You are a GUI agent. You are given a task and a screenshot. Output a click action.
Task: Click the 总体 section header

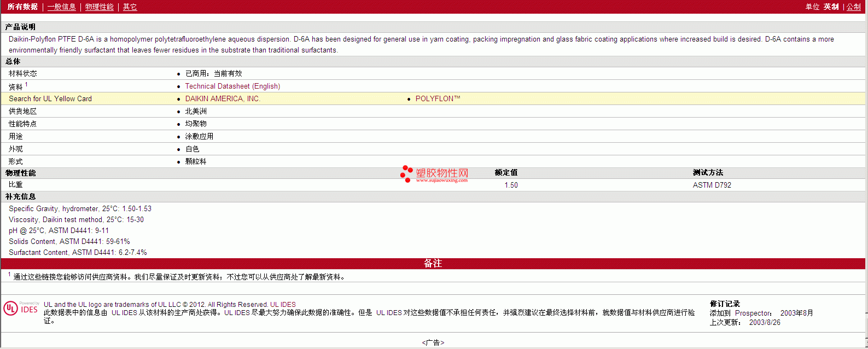coord(13,62)
